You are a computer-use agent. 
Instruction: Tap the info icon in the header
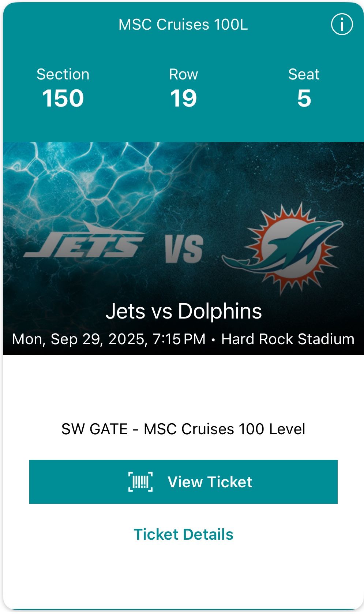tap(342, 25)
